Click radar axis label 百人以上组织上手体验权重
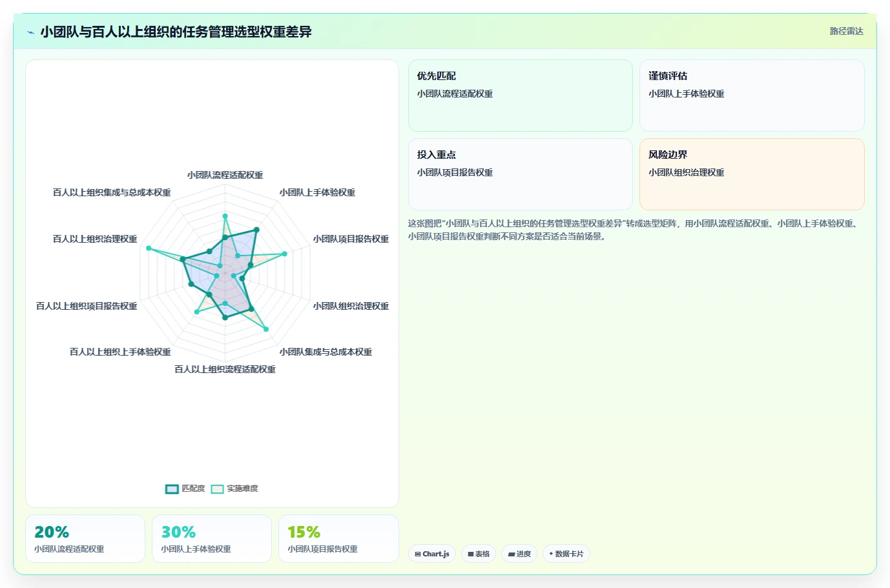This screenshot has width=890, height=588. click(120, 352)
